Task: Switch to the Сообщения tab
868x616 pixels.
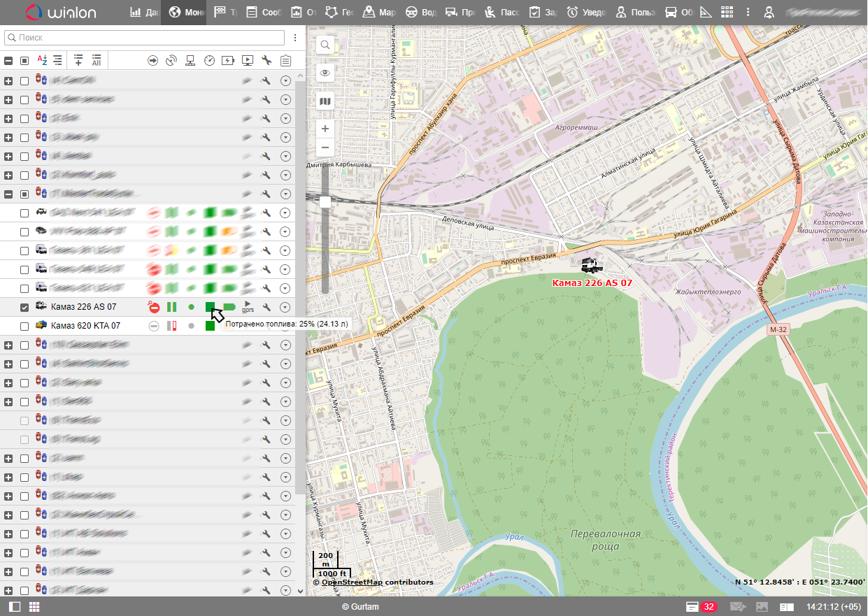Action: click(x=263, y=13)
